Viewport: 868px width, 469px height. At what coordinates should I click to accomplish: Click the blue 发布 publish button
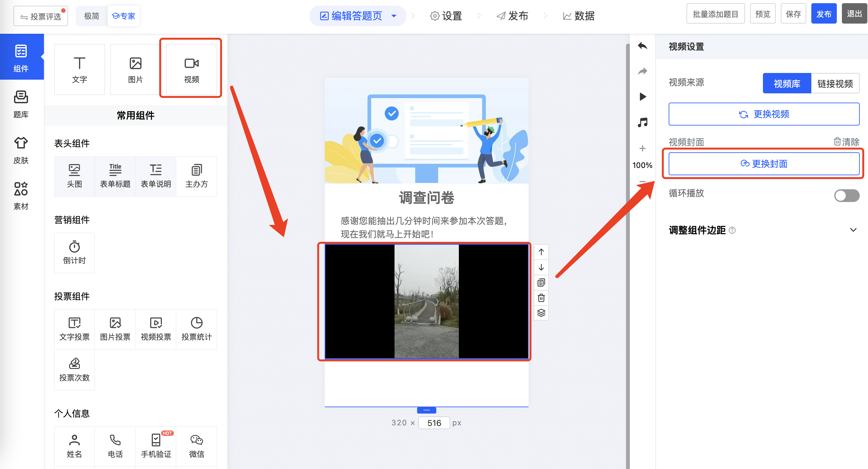[x=824, y=14]
